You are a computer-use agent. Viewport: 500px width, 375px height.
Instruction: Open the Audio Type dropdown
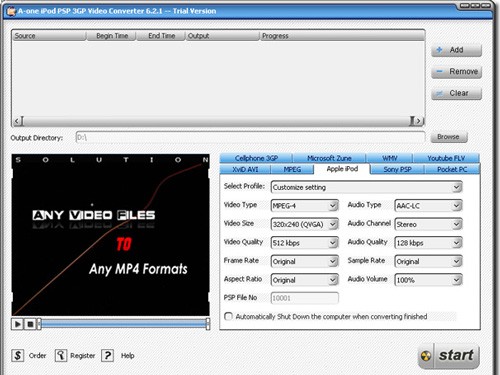pyautogui.click(x=428, y=206)
